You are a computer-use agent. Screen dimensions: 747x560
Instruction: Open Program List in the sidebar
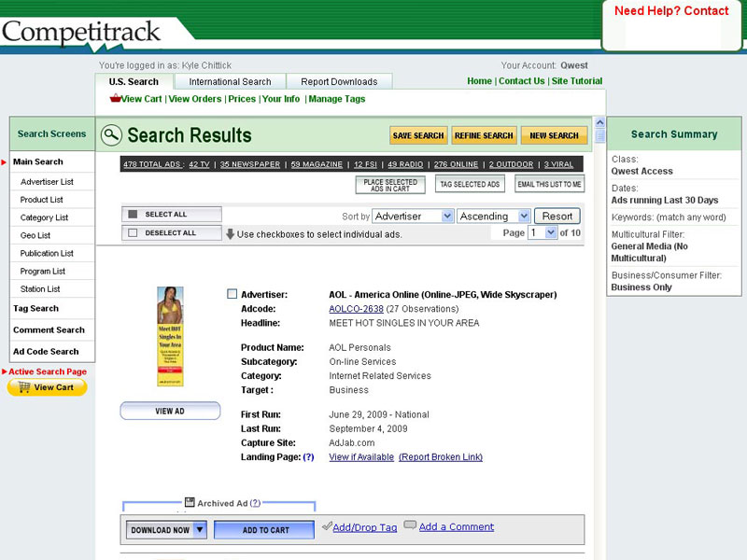(42, 271)
